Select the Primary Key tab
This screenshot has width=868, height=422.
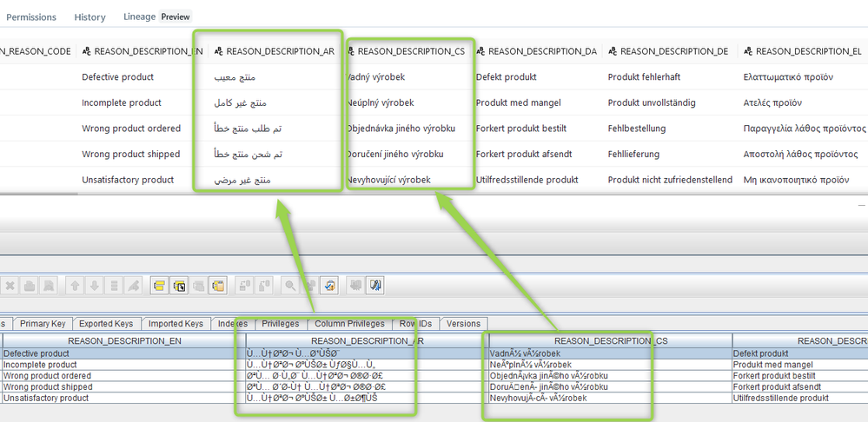pyautogui.click(x=43, y=324)
